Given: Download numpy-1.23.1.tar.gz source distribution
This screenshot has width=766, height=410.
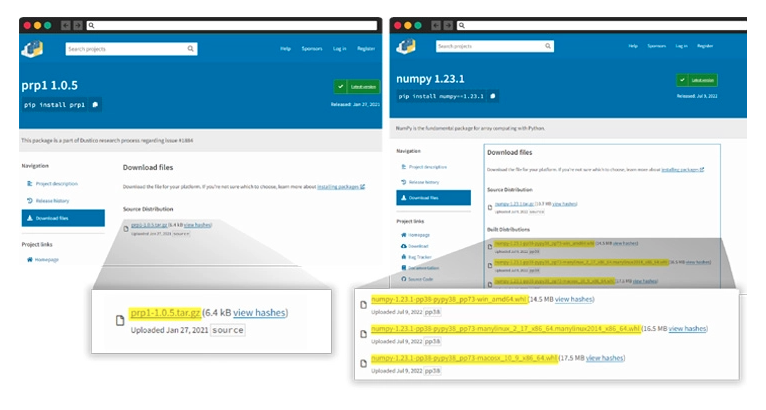Looking at the screenshot, I should 514,204.
